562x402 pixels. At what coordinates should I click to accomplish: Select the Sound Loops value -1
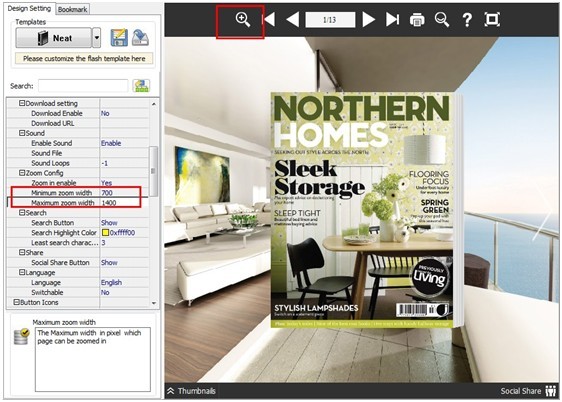click(x=105, y=163)
